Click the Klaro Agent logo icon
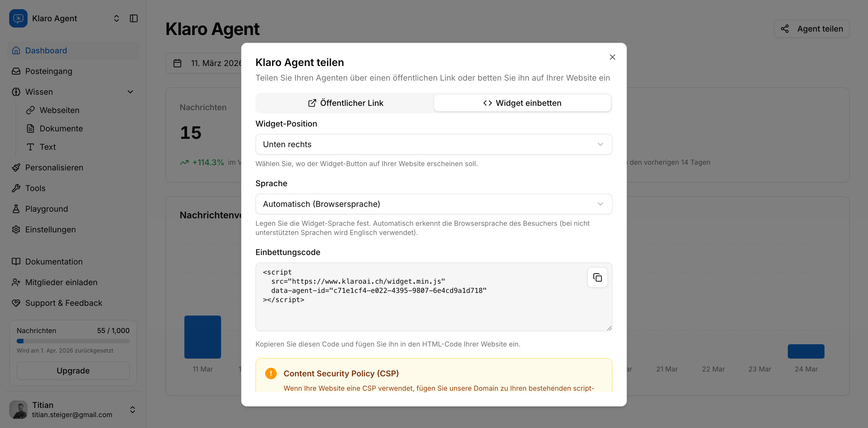The height and width of the screenshot is (428, 868). 18,18
